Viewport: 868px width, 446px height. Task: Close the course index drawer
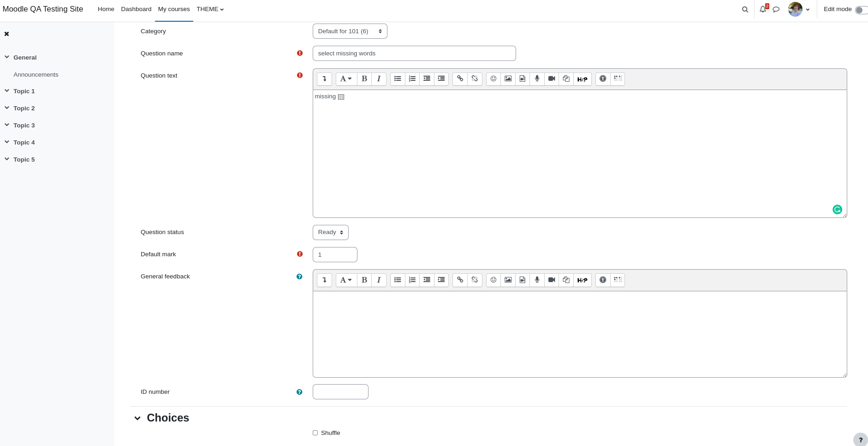[x=7, y=34]
